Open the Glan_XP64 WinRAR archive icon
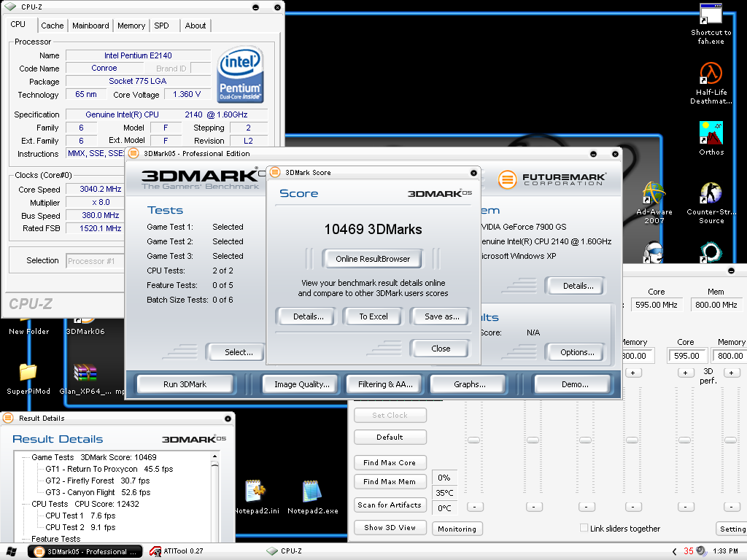This screenshot has height=560, width=747. pos(86,378)
